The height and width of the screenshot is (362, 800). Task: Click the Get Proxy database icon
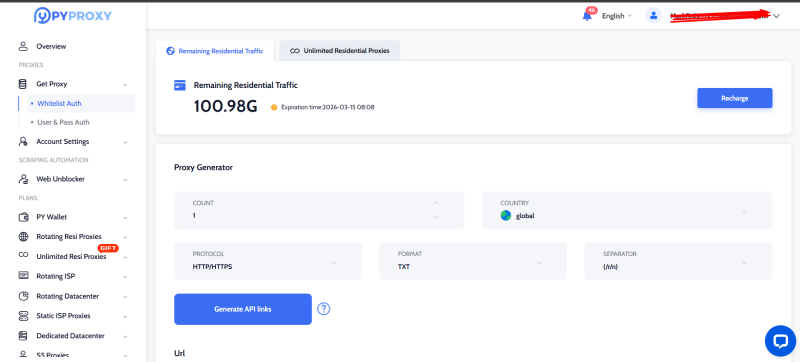tap(23, 84)
